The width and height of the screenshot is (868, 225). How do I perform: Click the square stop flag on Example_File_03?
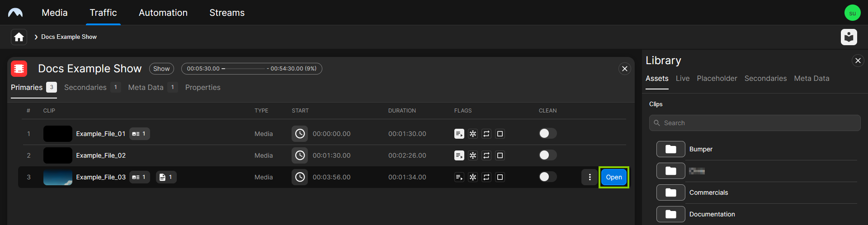tap(500, 177)
